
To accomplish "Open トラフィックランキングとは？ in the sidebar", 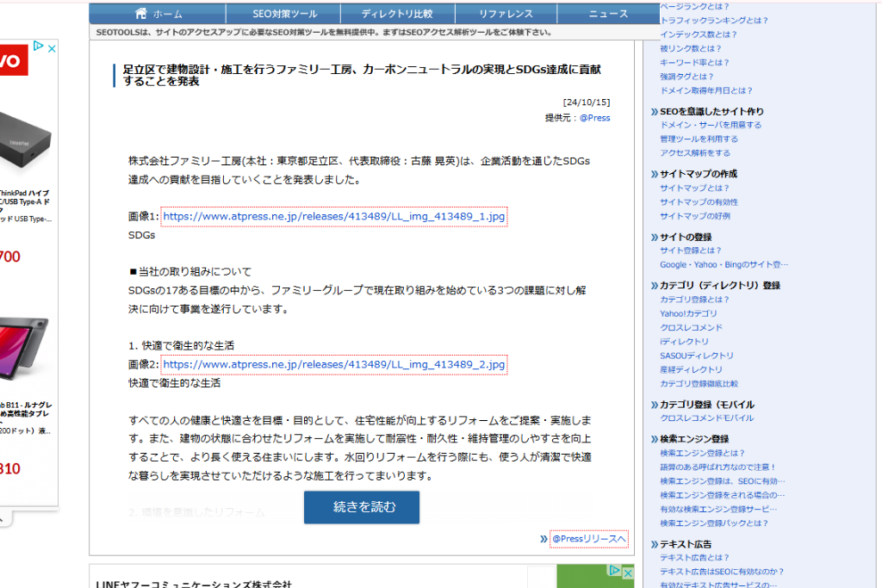I will (x=714, y=21).
